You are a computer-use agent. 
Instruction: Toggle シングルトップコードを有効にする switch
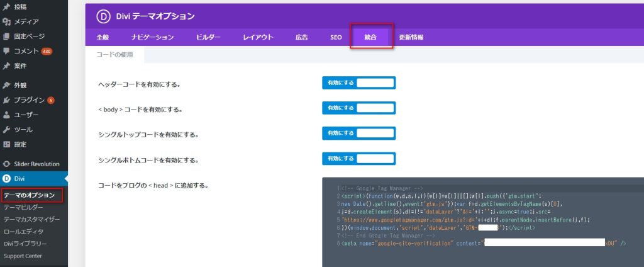[358, 133]
